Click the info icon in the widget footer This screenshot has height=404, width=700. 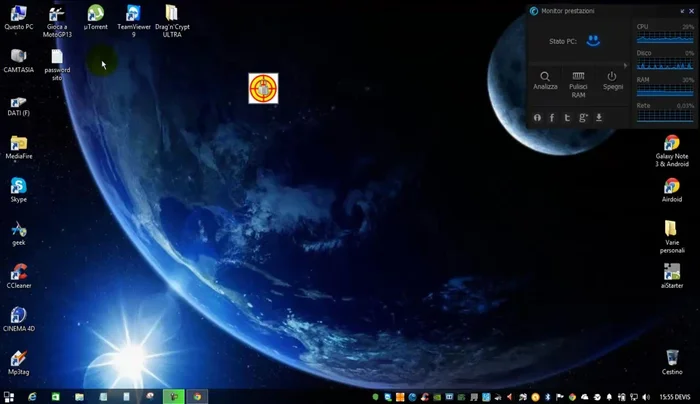pyautogui.click(x=537, y=117)
